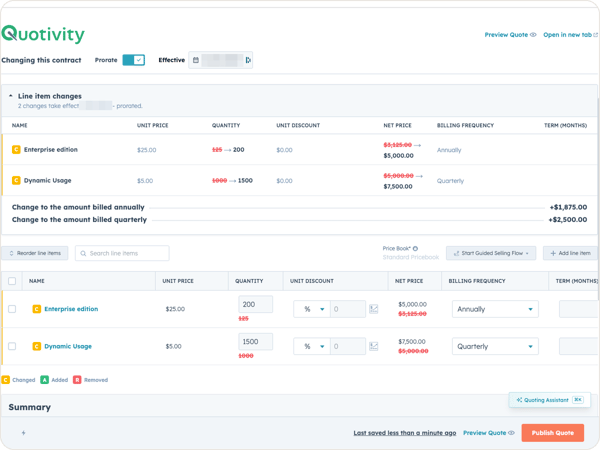Click Last saved less than a minute ago
This screenshot has width=600, height=450.
404,433
